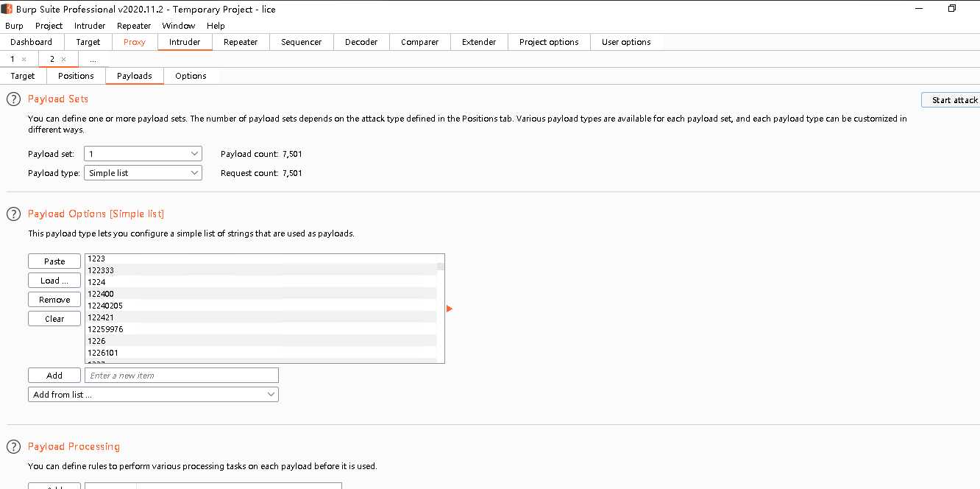Switch to the main Target tab
This screenshot has width=980, height=489.
(88, 42)
